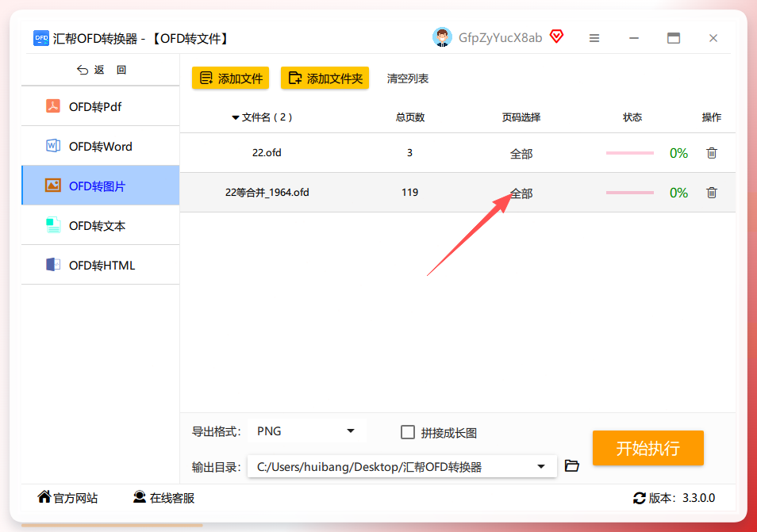Click the refresh version update icon
Viewport: 757px width, 532px height.
tap(640, 498)
